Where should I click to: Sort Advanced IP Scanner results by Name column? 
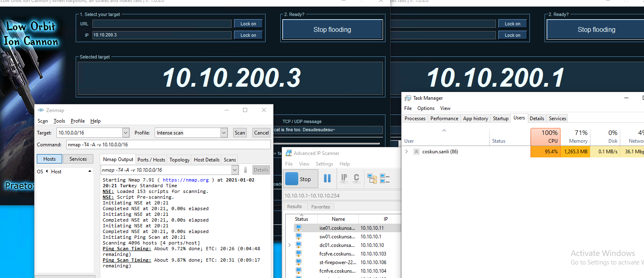pos(338,219)
